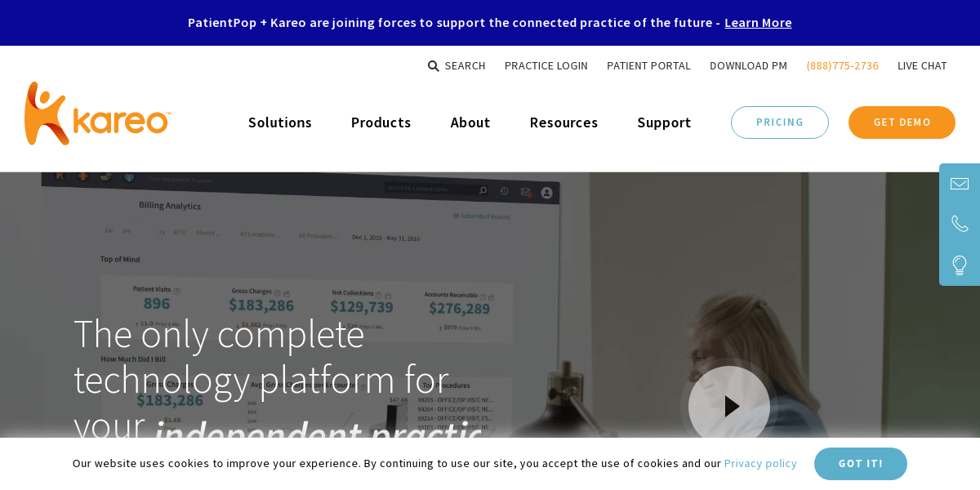Open the Solutions menu
The width and height of the screenshot is (980, 490).
280,122
